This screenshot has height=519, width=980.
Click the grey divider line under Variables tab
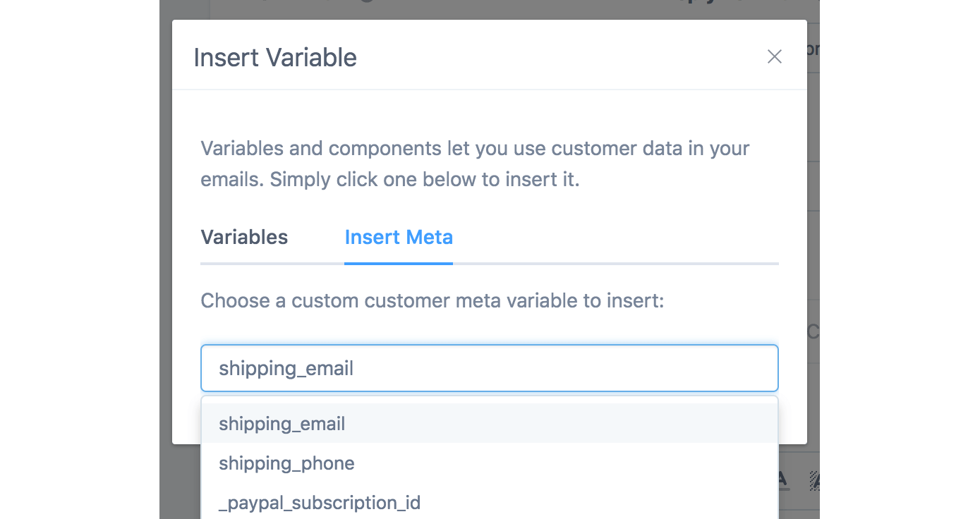tap(268, 264)
